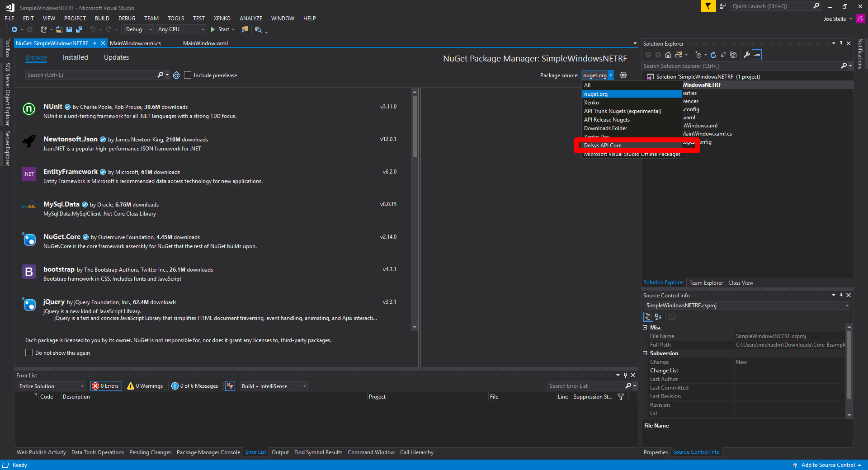This screenshot has height=470, width=868.
Task: Open the Entire Solution scope dropdown
Action: [52, 386]
